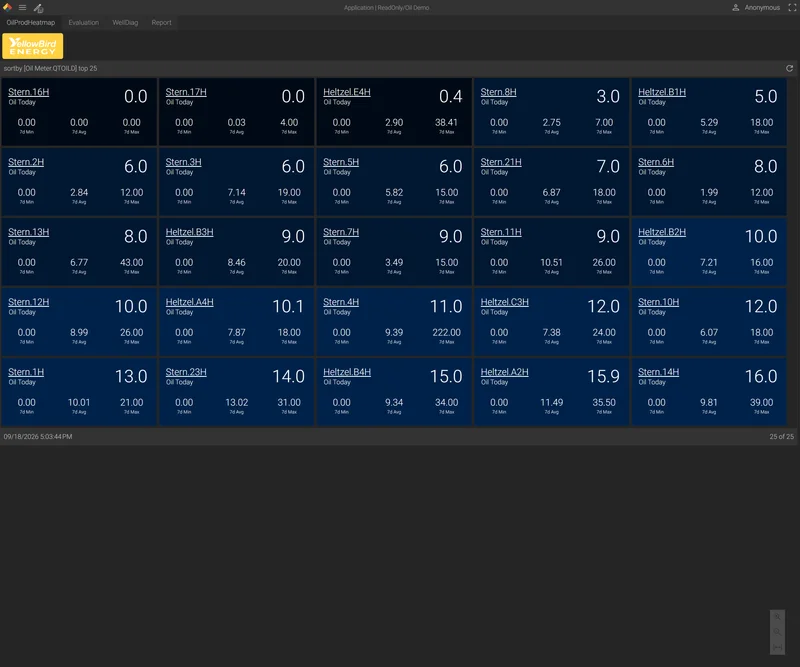800x667 pixels.
Task: Select the Stern.2H well link
Action: coord(26,162)
